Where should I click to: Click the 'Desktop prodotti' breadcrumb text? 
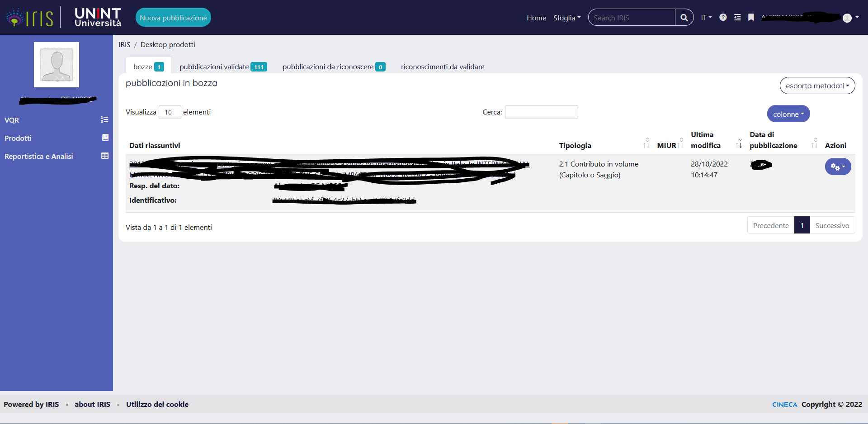[x=168, y=44]
